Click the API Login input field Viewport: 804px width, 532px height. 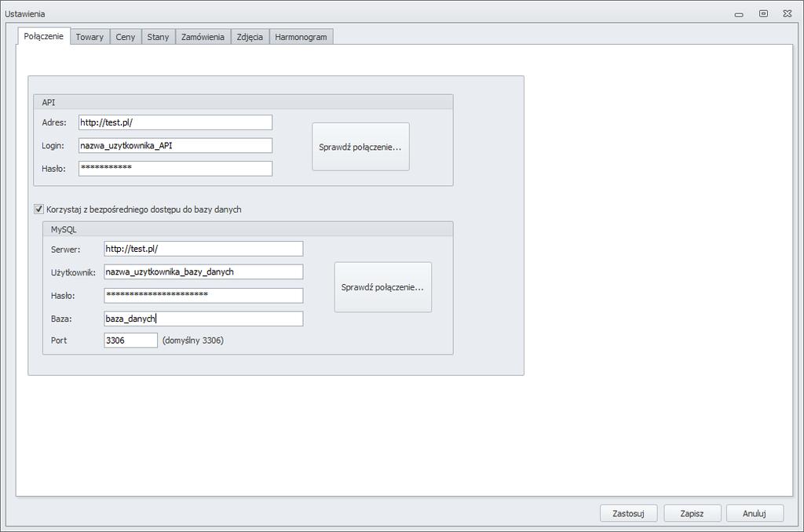click(175, 146)
